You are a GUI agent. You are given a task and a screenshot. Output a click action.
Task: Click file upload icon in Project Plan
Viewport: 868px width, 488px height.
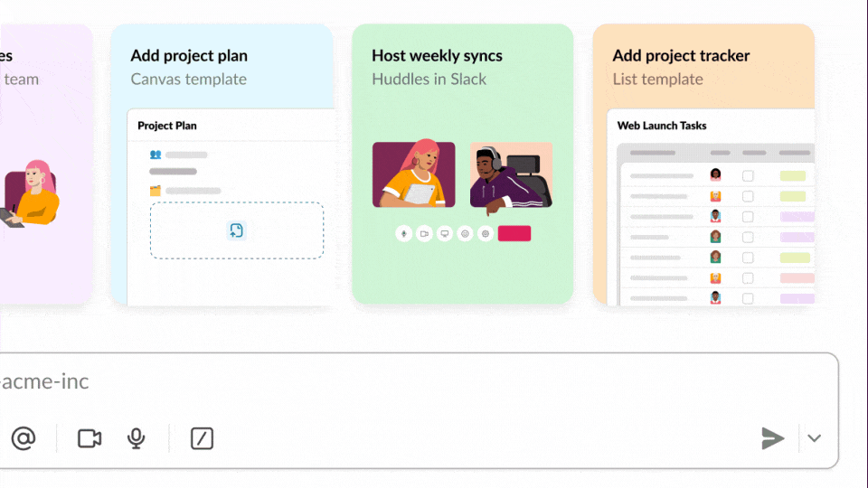pos(236,230)
